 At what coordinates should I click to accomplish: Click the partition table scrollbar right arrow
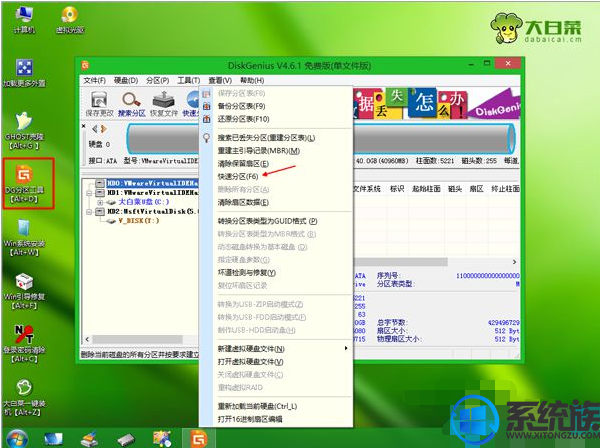pyautogui.click(x=514, y=262)
